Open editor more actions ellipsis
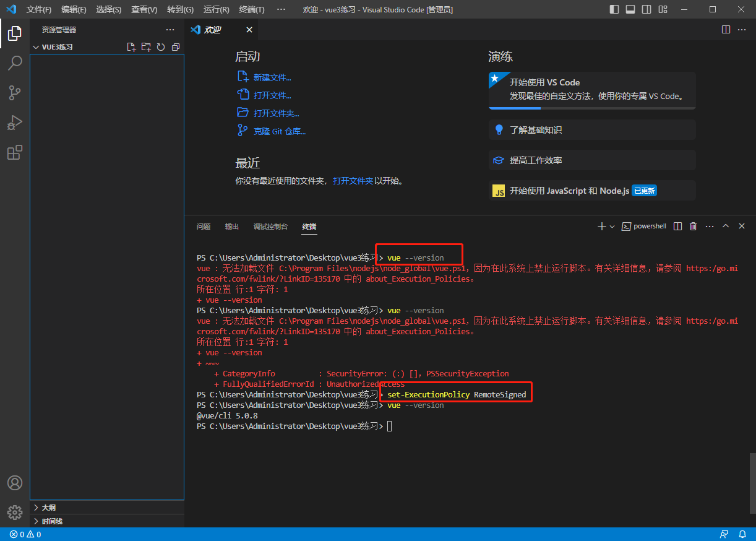This screenshot has height=541, width=756. tap(742, 30)
